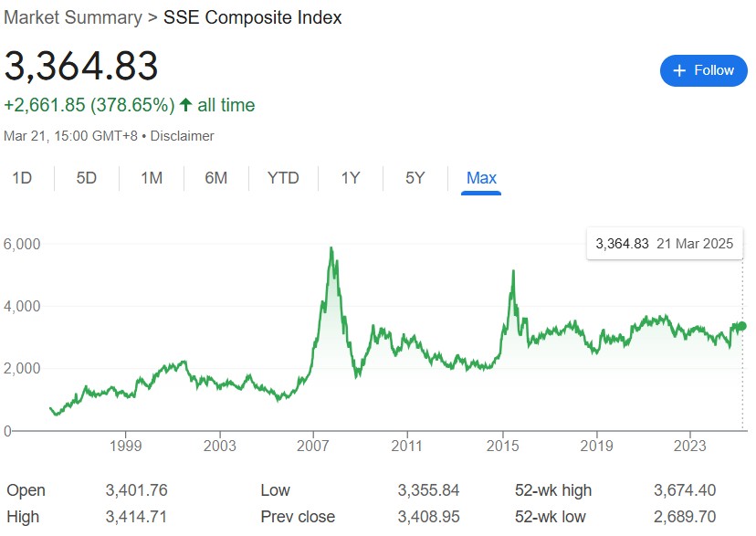Switch to the YTD chart view
The height and width of the screenshot is (536, 756).
tap(283, 178)
